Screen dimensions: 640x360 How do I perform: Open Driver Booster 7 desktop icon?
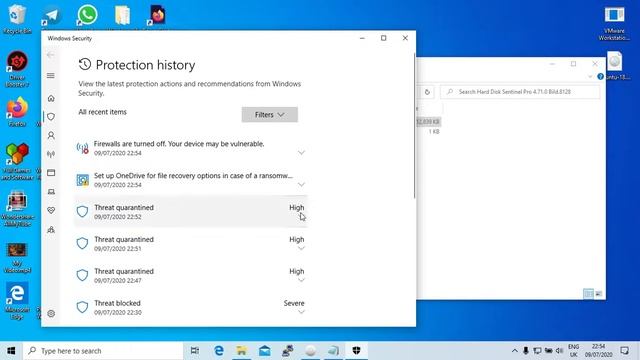(x=17, y=69)
